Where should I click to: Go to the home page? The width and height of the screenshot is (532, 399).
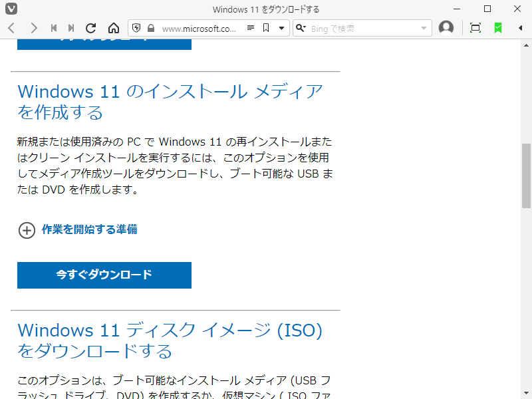coord(114,28)
